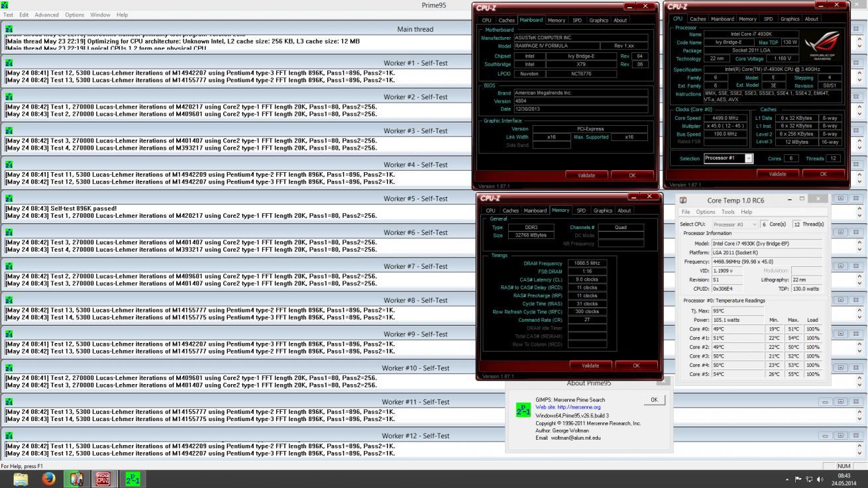Image resolution: width=868 pixels, height=488 pixels.
Task: Open the Window menu in Prime95
Action: 100,15
